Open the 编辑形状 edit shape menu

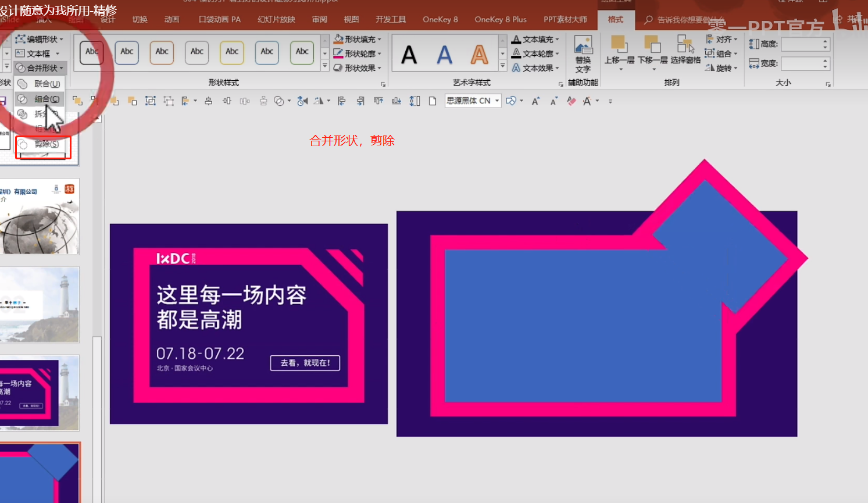click(x=39, y=39)
